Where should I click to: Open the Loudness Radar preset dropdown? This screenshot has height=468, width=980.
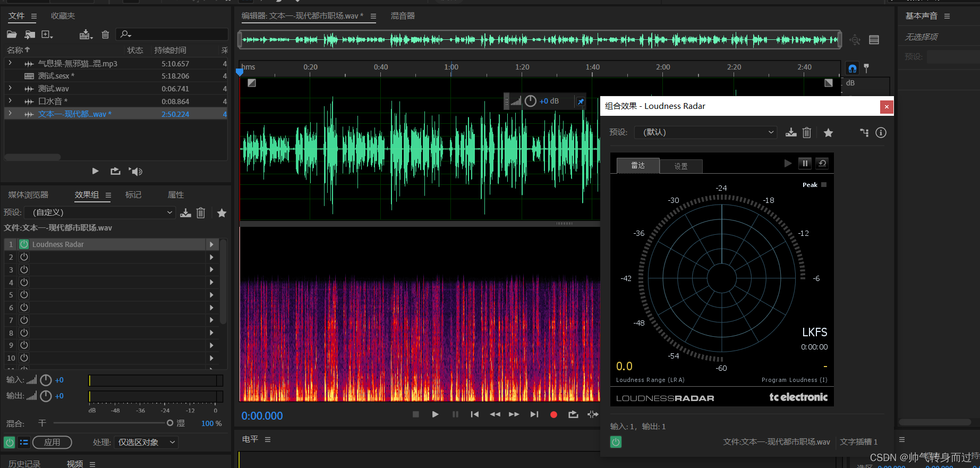pyautogui.click(x=705, y=132)
